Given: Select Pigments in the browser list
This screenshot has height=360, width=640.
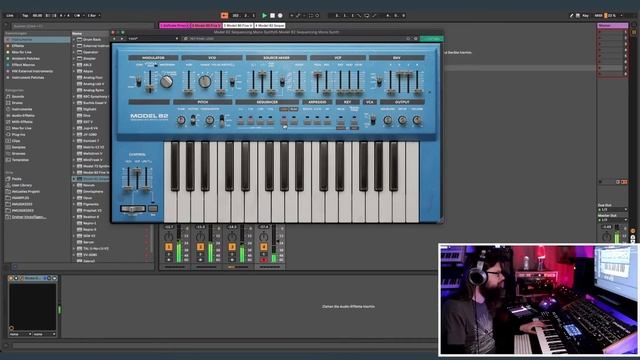Looking at the screenshot, I should (x=91, y=204).
